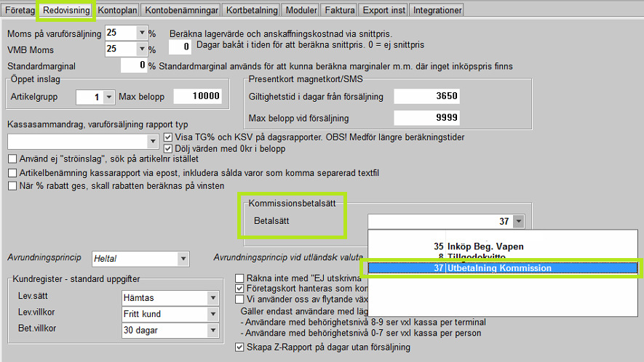Viewport: 644px width, 362px height.
Task: Expand the Avrundningsprincip Heltal dropdown
Action: coord(183,258)
